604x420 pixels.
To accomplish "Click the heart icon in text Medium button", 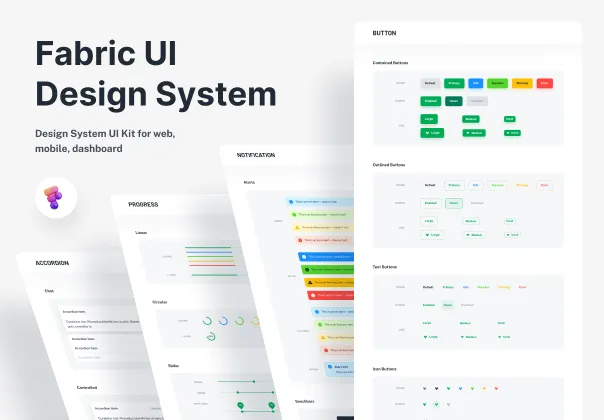I will pos(462,337).
